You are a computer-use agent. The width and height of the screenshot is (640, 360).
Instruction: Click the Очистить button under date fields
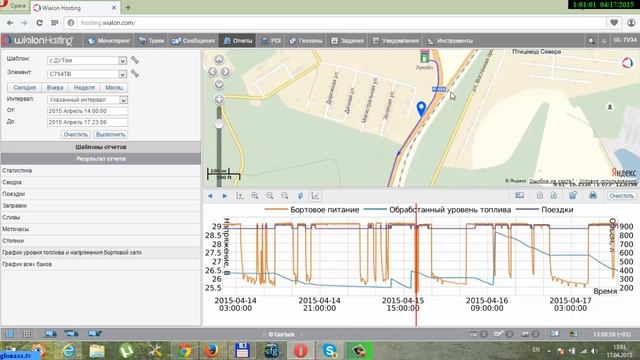76,134
